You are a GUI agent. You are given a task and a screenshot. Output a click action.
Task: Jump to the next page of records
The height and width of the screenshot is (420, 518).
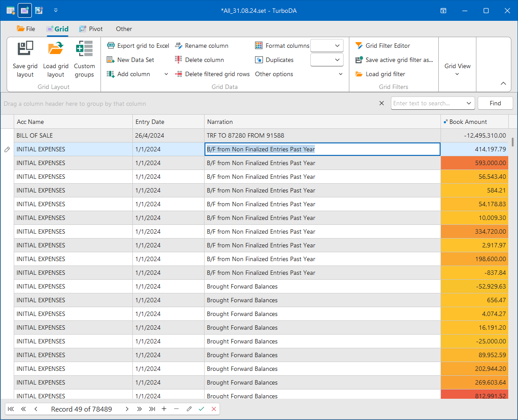tap(139, 409)
